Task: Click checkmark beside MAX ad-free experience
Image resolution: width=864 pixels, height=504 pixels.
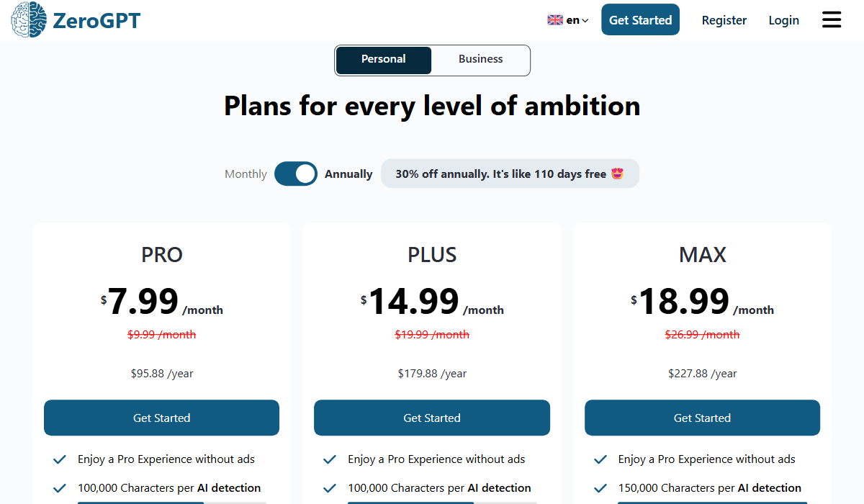Action: click(x=600, y=459)
